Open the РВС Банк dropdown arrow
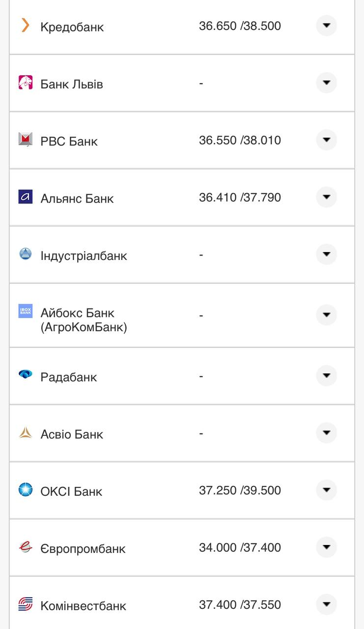The width and height of the screenshot is (364, 629). [x=326, y=140]
